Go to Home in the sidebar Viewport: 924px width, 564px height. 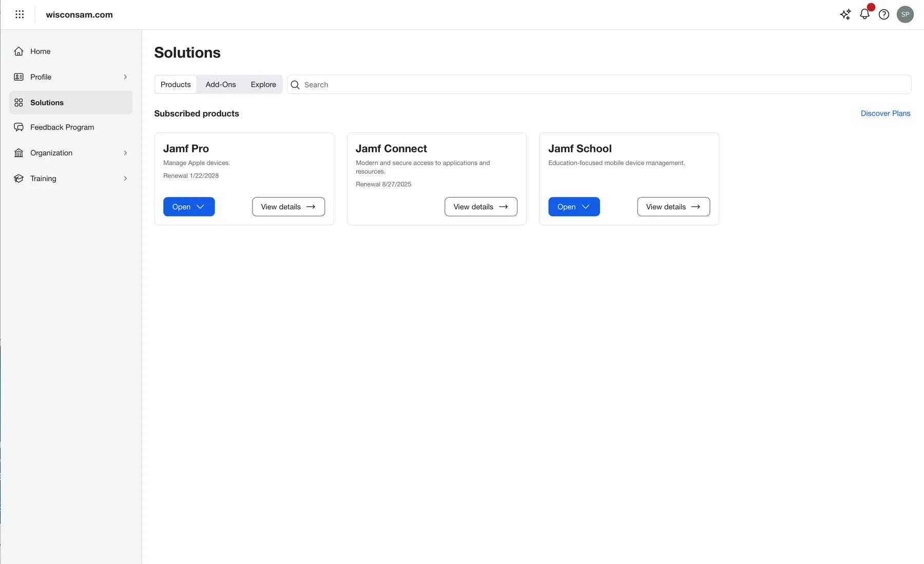(x=71, y=51)
